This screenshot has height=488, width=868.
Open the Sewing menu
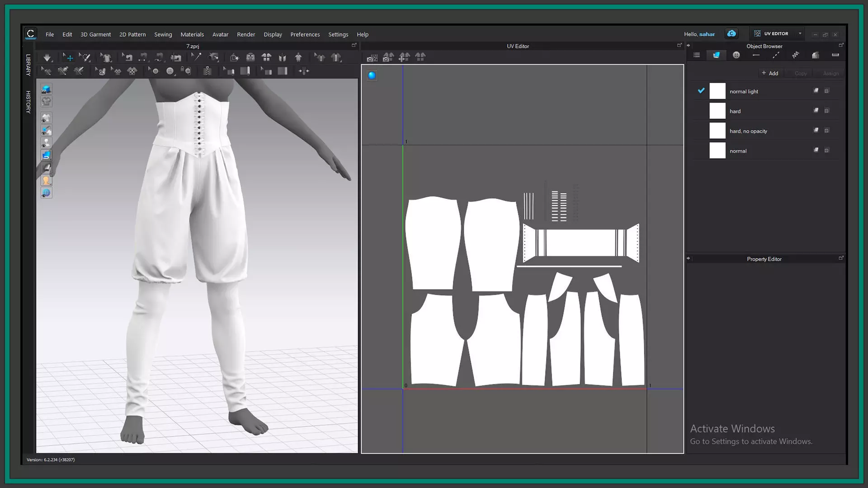point(163,34)
